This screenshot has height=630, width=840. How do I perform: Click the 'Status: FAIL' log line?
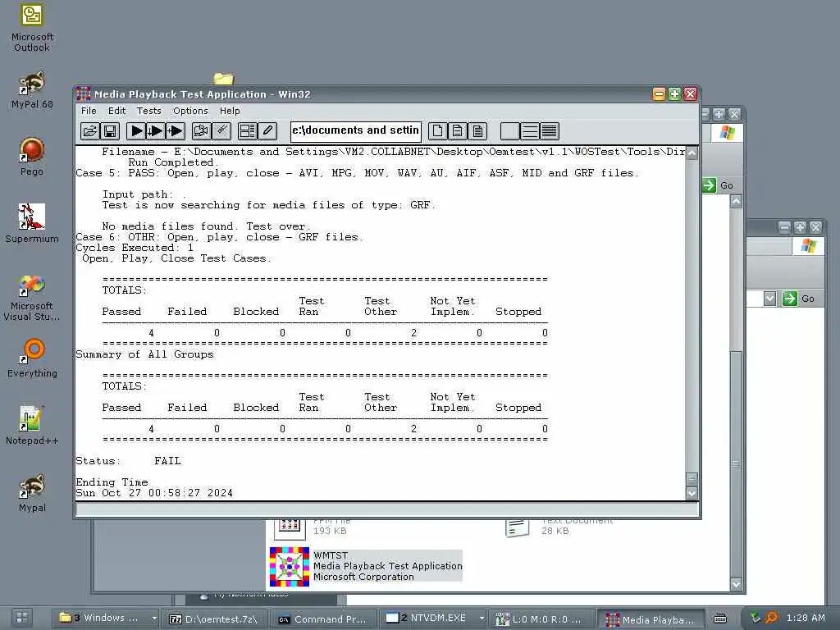(x=128, y=461)
